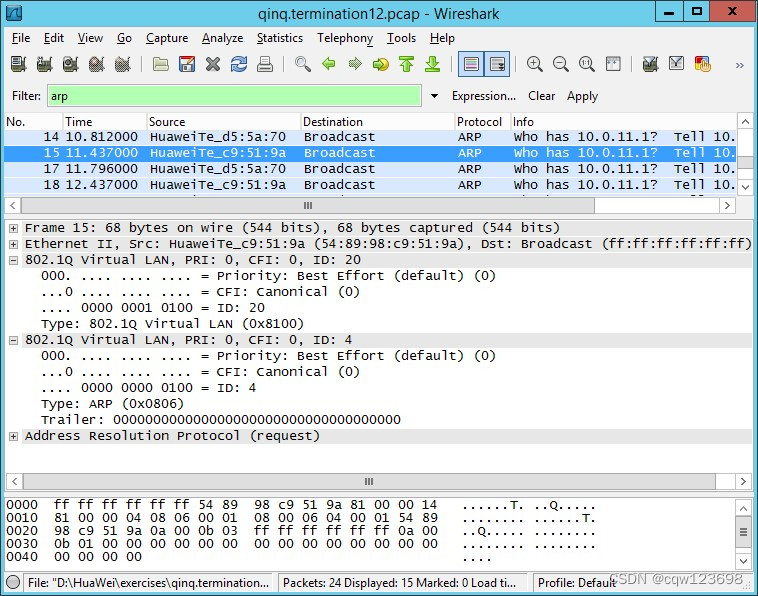Image resolution: width=758 pixels, height=596 pixels.
Task: Restart the running capture icon
Action: click(123, 64)
